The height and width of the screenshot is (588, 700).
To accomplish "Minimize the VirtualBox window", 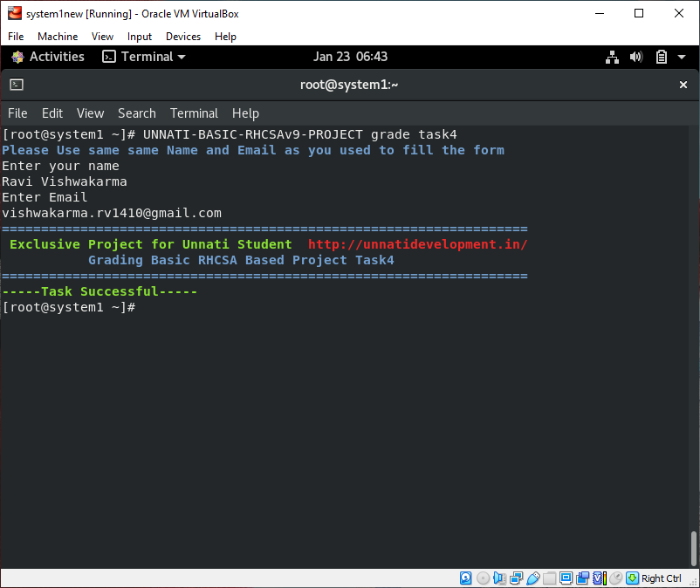I will [x=600, y=13].
